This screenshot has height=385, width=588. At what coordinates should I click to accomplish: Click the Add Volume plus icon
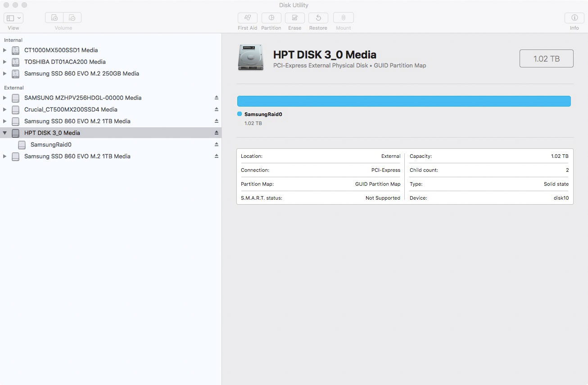tap(54, 18)
